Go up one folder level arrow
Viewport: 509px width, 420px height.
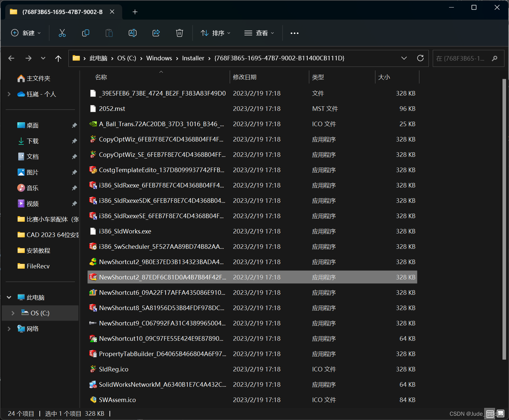(58, 58)
